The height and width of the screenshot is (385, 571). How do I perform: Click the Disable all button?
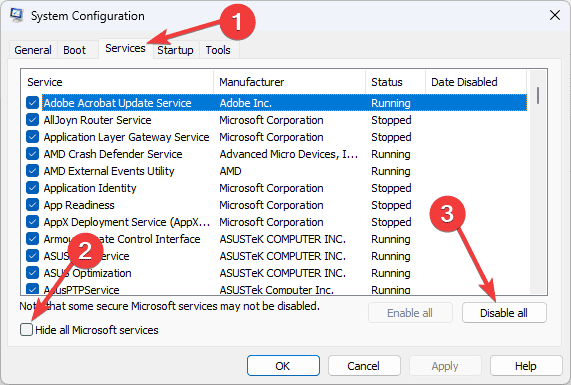[504, 313]
